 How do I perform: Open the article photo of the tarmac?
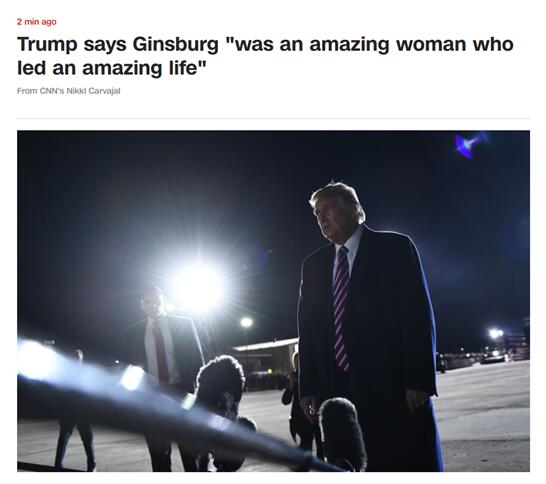(273, 301)
